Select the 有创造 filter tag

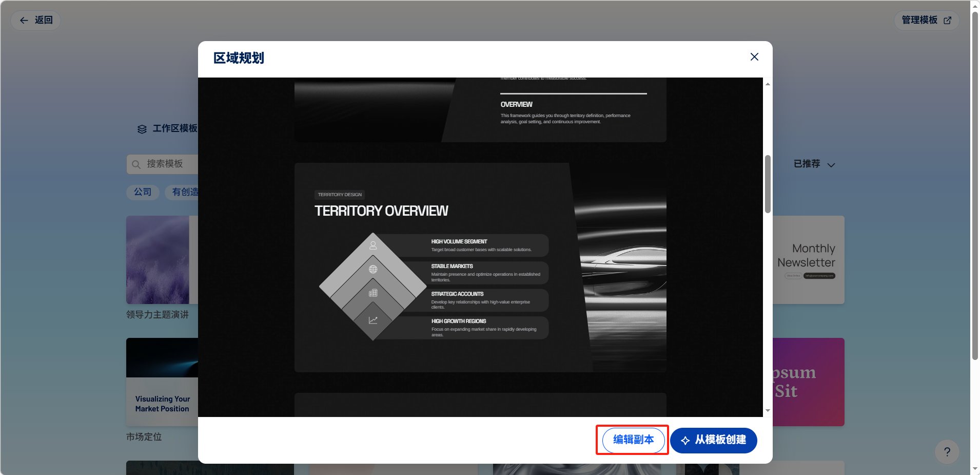[183, 192]
